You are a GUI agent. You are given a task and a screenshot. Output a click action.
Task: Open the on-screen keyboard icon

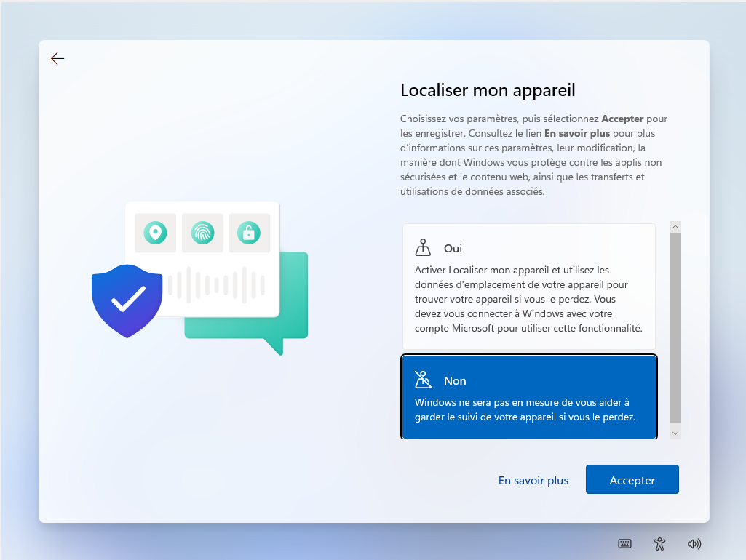pyautogui.click(x=624, y=543)
